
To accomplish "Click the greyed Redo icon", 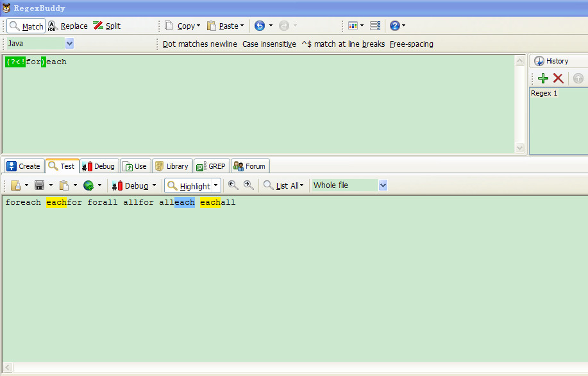I will 284,26.
